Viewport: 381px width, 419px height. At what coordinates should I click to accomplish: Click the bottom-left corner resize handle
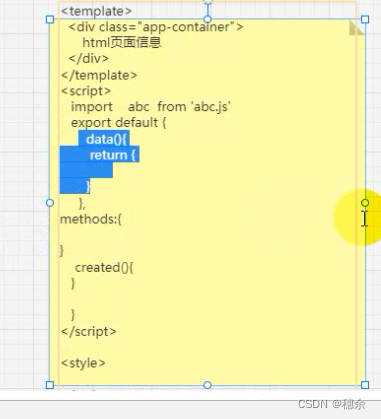coord(50,385)
